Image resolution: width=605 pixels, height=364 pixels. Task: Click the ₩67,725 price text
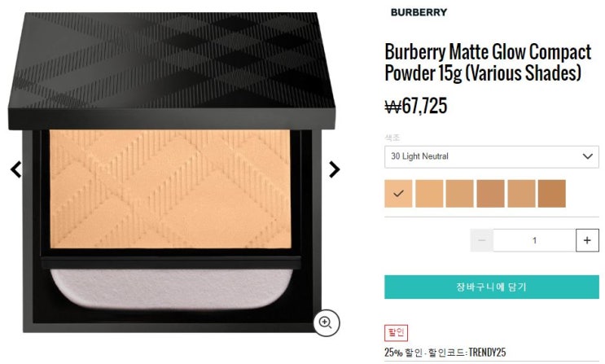[x=416, y=106]
